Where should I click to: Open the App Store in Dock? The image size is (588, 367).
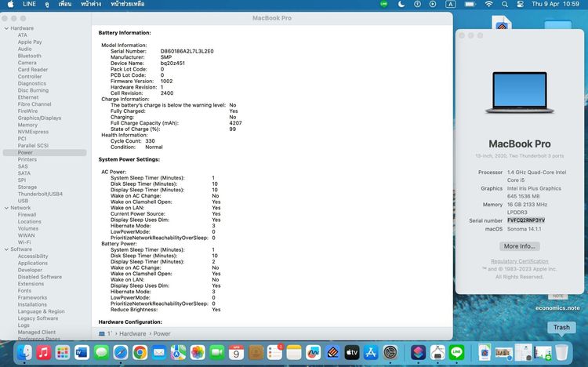[x=371, y=353]
